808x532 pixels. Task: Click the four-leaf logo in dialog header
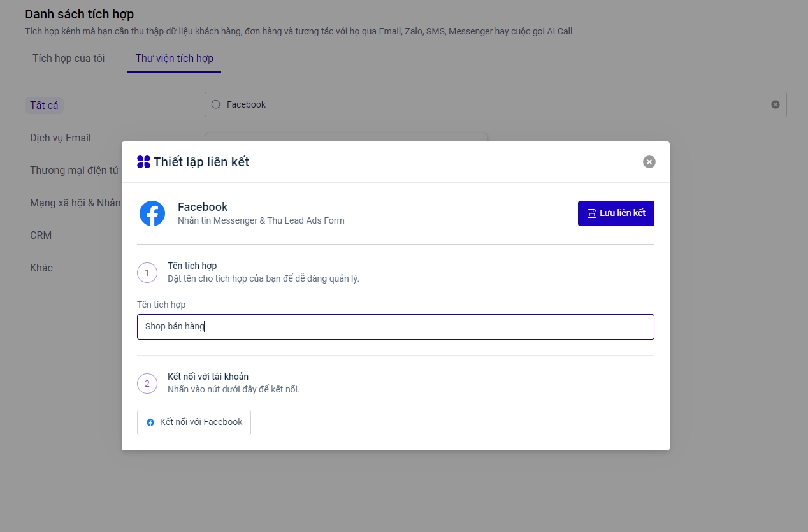pos(143,162)
